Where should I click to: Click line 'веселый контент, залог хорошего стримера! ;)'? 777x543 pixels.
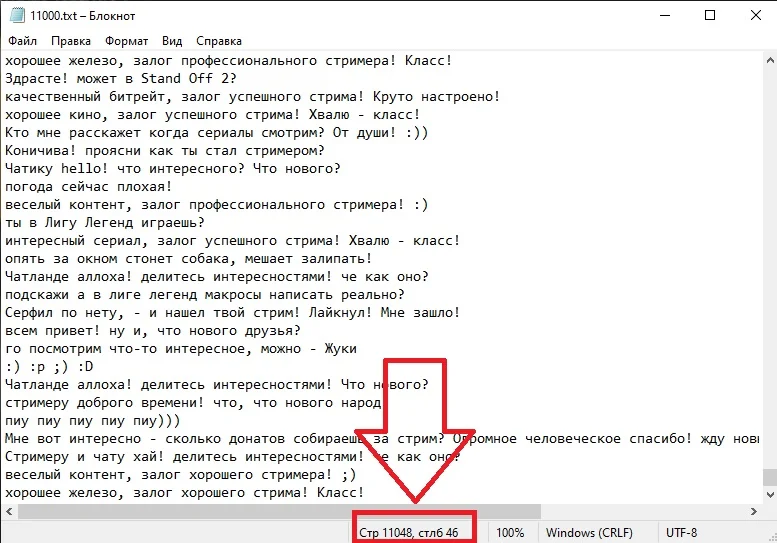coord(180,475)
